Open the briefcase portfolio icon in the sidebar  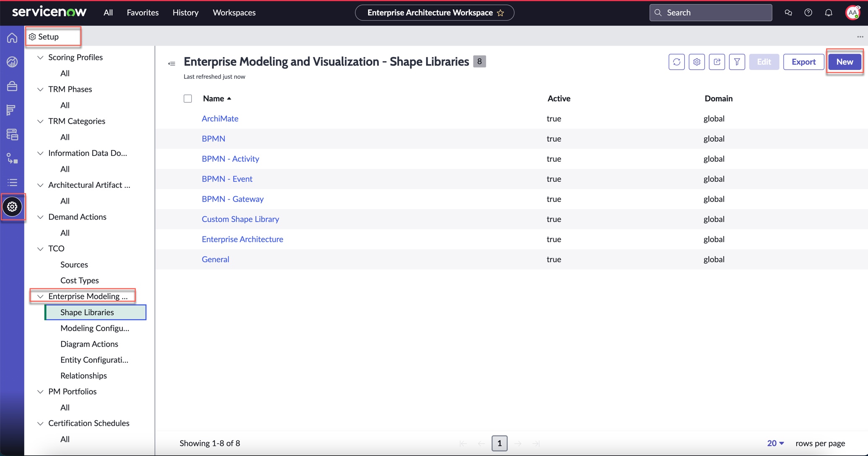tap(12, 86)
